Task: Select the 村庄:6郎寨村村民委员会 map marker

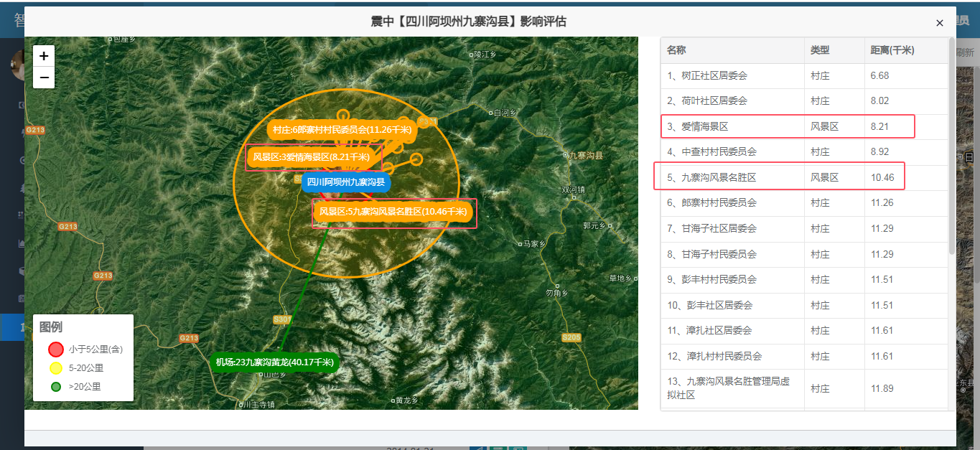Action: coord(342,130)
